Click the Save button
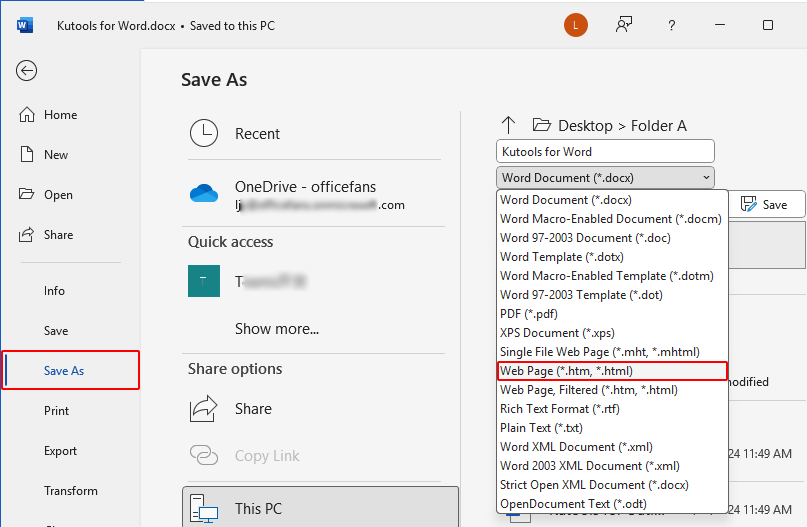Screen dimensions: 807x527 765,204
